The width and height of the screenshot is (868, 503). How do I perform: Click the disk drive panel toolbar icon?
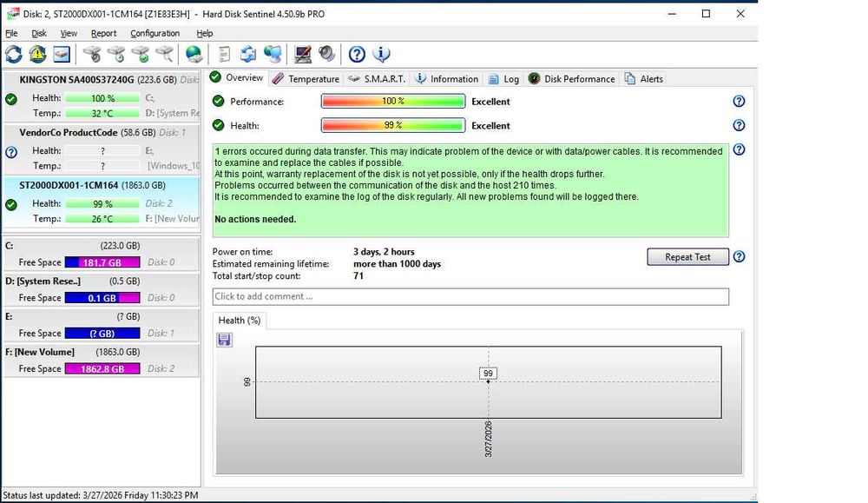[62, 54]
